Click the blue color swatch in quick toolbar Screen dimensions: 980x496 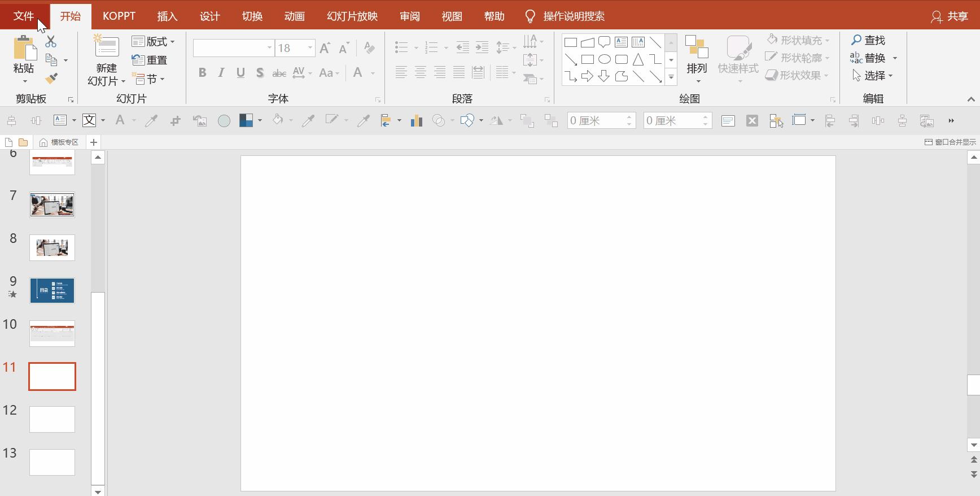point(246,120)
